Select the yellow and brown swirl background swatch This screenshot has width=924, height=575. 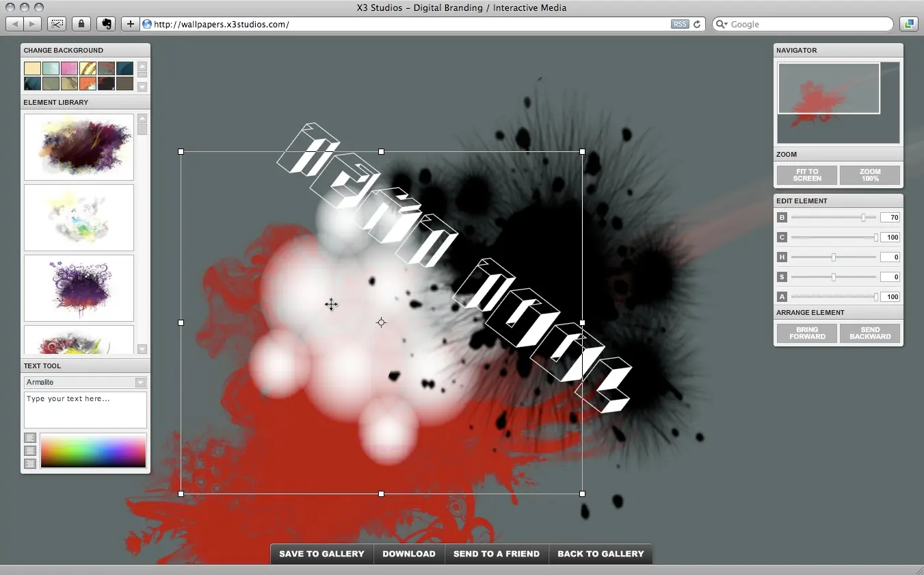(88, 68)
